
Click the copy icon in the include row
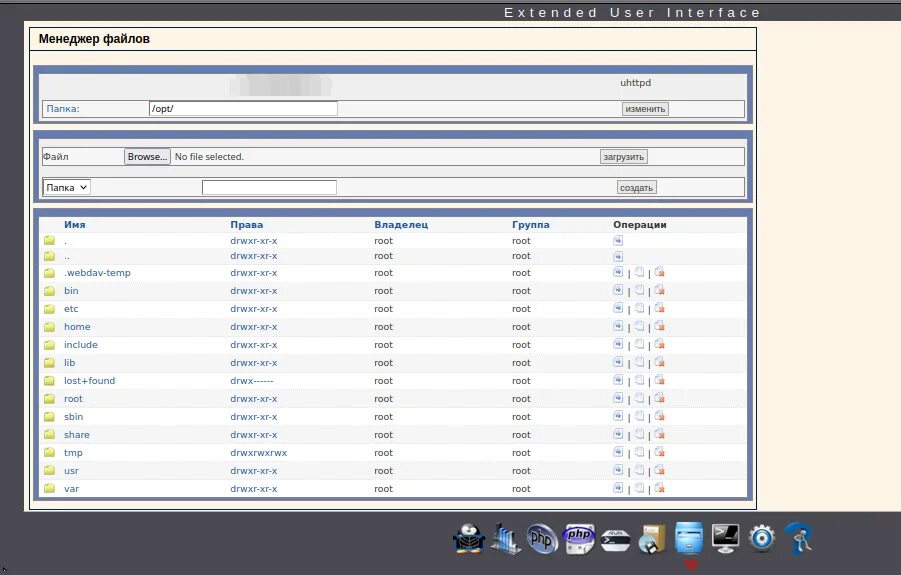tap(639, 344)
